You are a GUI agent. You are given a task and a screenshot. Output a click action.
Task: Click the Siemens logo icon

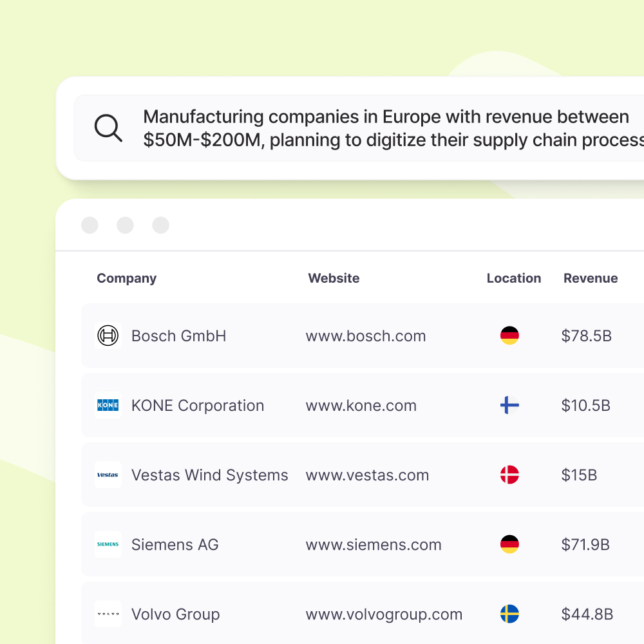(x=108, y=544)
